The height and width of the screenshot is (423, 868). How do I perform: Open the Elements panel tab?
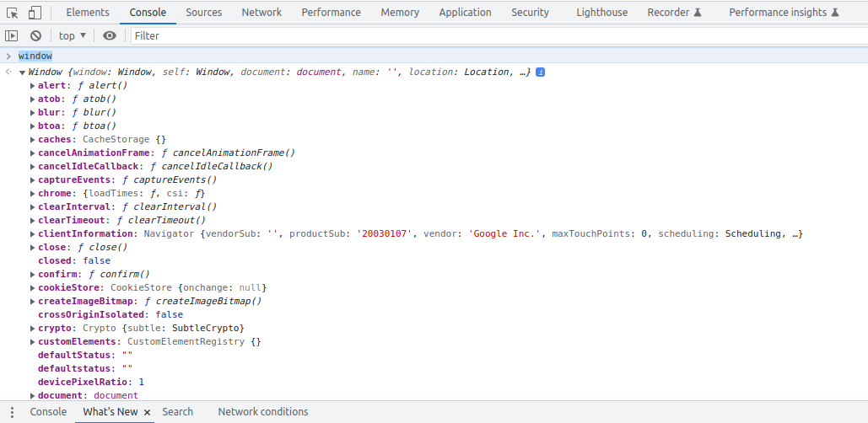click(88, 12)
